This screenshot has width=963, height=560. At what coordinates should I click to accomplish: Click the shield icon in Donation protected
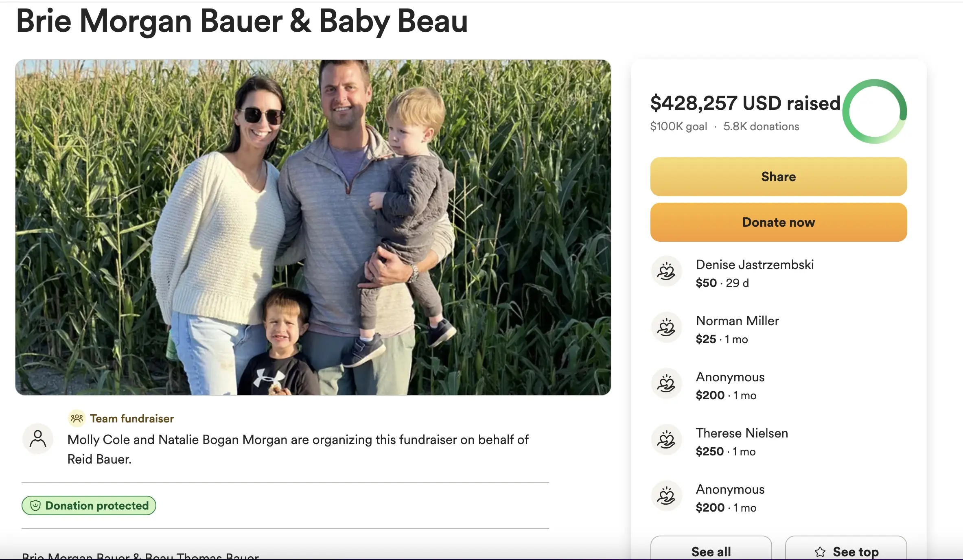pos(36,505)
